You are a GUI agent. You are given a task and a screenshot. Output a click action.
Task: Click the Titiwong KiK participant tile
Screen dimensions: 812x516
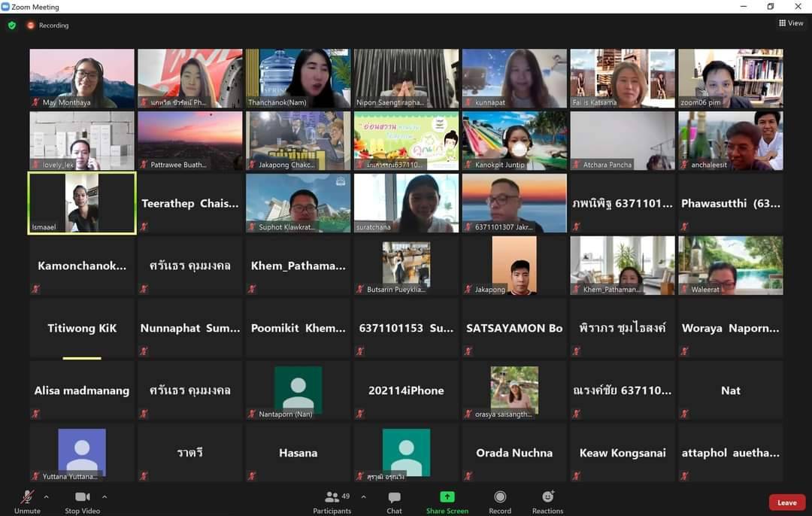[82, 328]
